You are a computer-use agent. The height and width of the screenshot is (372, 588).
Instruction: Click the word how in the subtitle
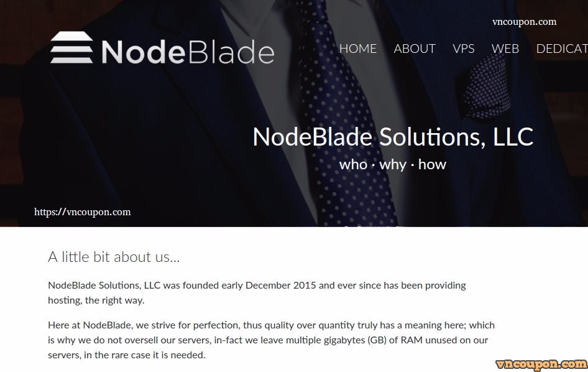point(433,164)
